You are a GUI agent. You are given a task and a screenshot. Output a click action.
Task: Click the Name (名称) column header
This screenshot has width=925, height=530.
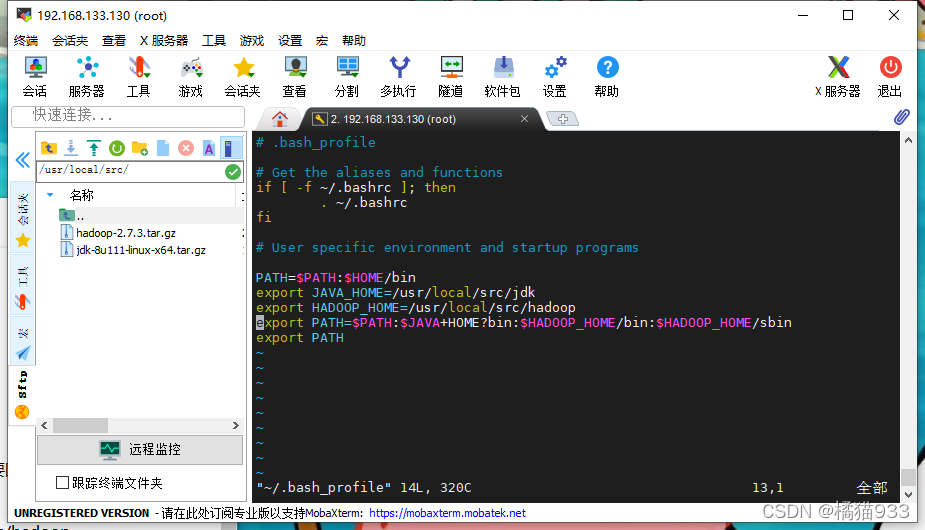(81, 195)
